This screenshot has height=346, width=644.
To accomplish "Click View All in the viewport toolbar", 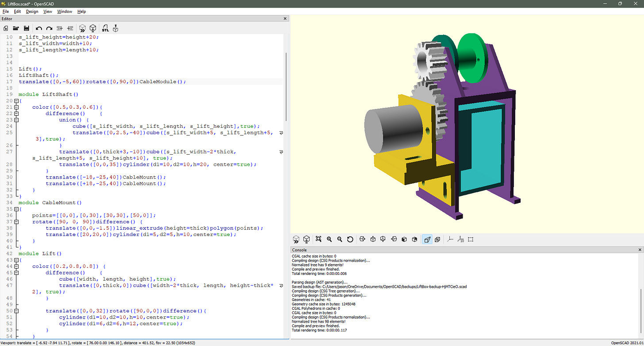I will pyautogui.click(x=318, y=239).
